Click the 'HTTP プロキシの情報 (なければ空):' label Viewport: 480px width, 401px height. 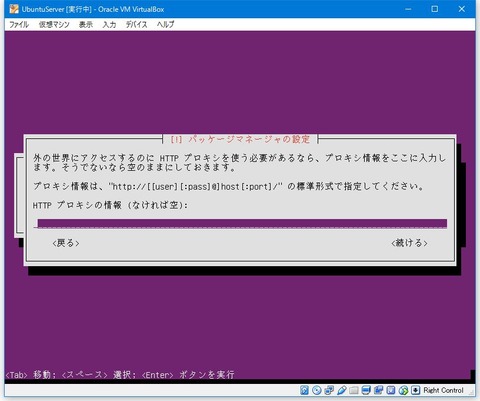point(110,205)
